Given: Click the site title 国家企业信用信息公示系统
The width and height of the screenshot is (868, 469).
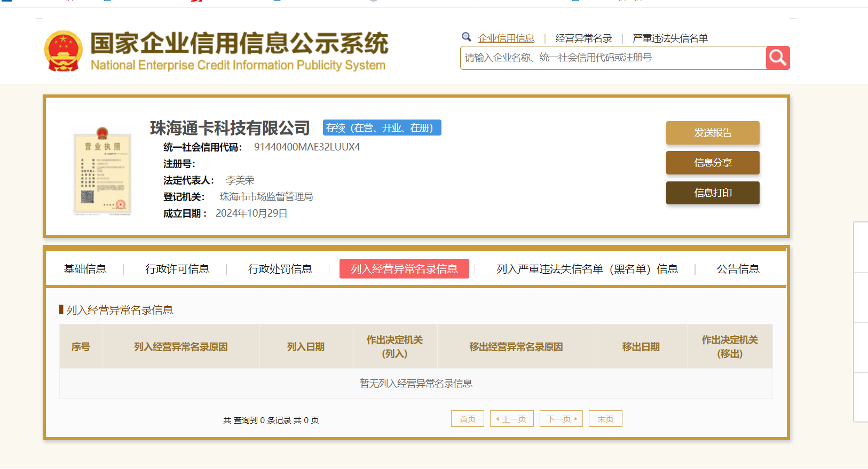Looking at the screenshot, I should pos(239,43).
